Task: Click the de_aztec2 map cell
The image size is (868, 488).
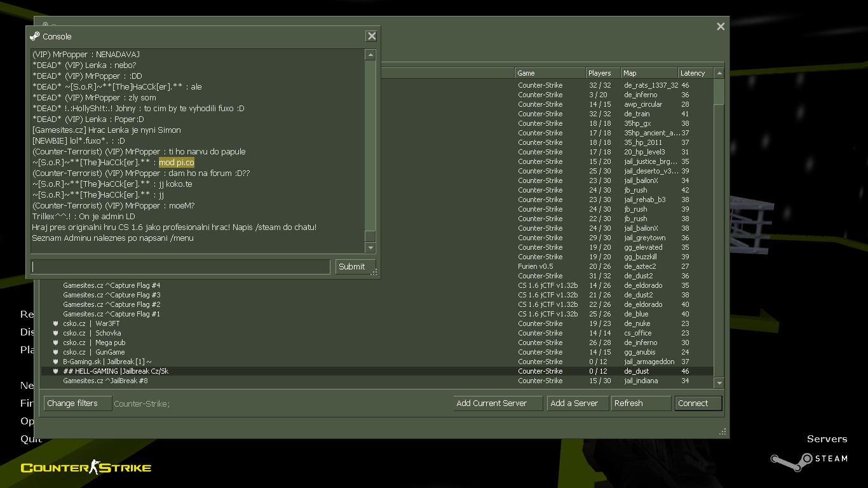Action: [640, 266]
